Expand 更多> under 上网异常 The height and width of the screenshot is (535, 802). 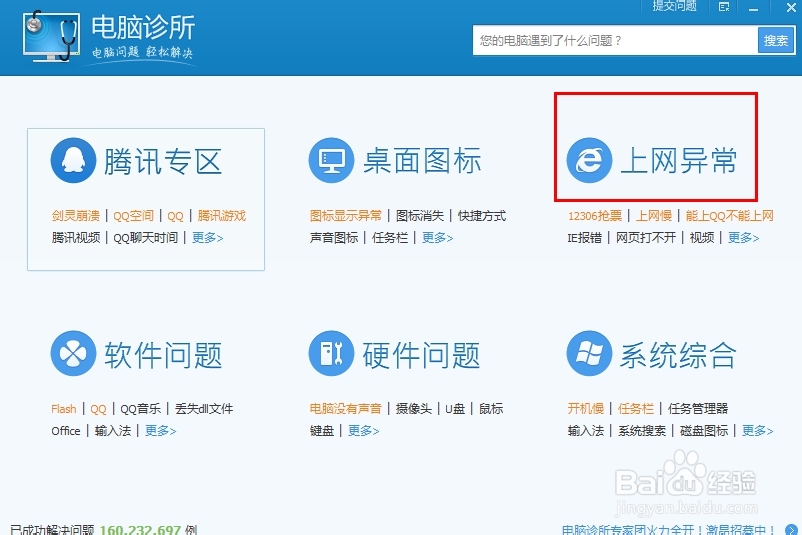click(743, 238)
